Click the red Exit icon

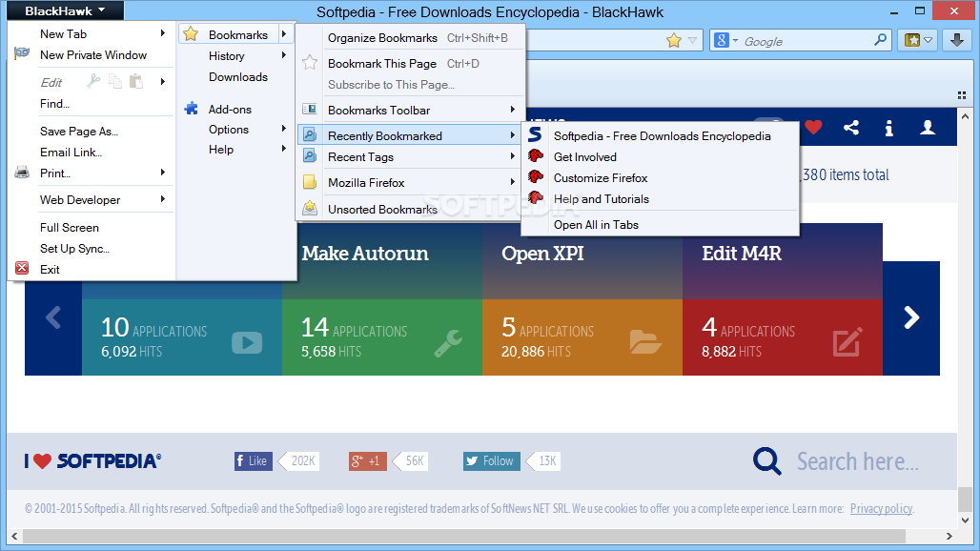(x=22, y=268)
